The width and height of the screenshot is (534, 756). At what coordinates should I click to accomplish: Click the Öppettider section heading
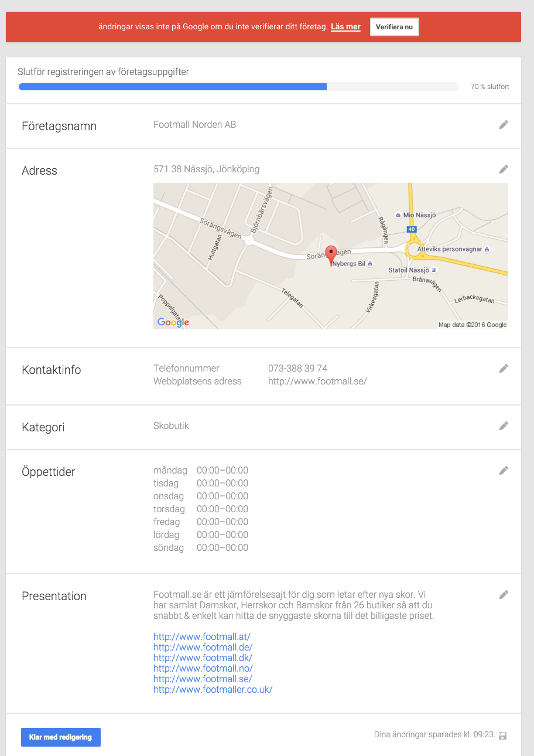(49, 472)
